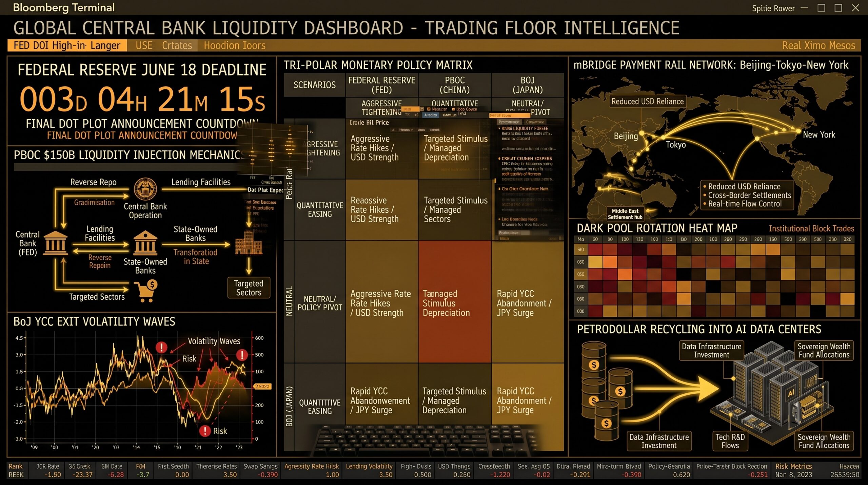Viewport: 868px width, 485px height.
Task: Click bottom Data Infrastructure Investment label
Action: pyautogui.click(x=659, y=441)
